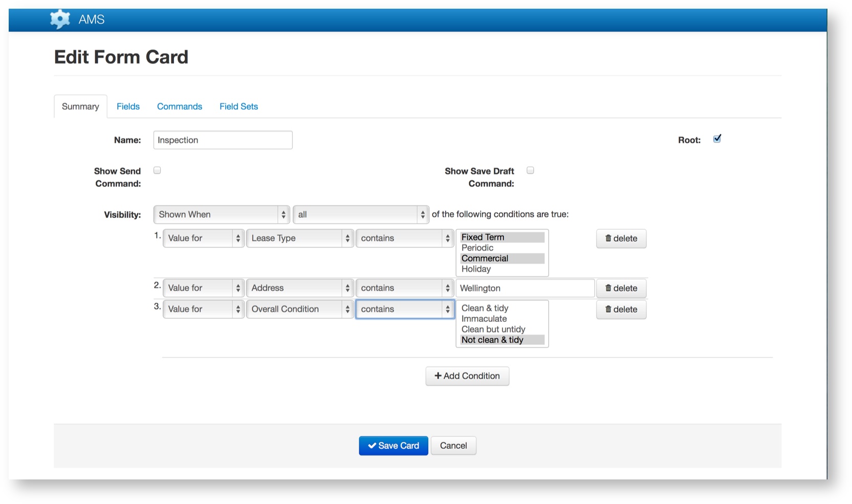852x504 pixels.
Task: Enable Show Save Draft Command checkbox
Action: 530,170
